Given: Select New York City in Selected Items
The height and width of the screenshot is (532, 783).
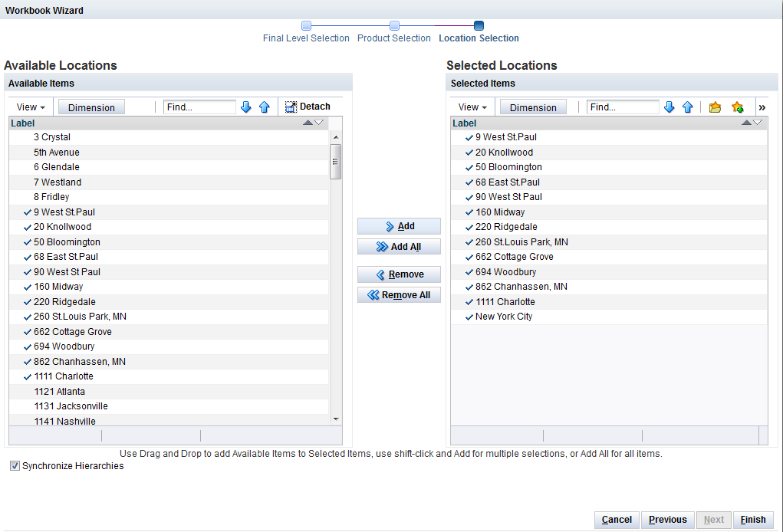Looking at the screenshot, I should click(x=609, y=317).
